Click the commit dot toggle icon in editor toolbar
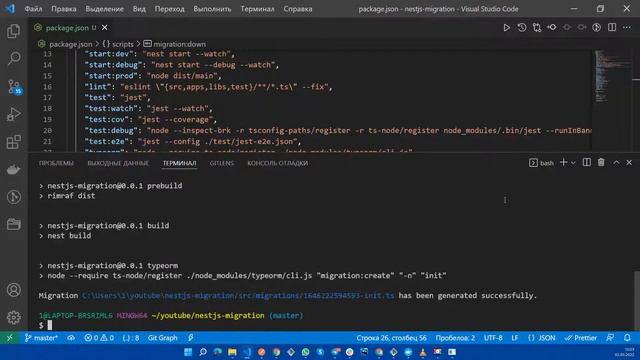 [x=552, y=27]
